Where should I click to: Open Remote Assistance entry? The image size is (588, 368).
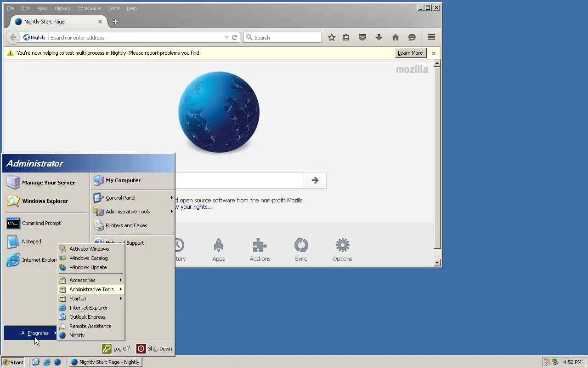tap(90, 326)
